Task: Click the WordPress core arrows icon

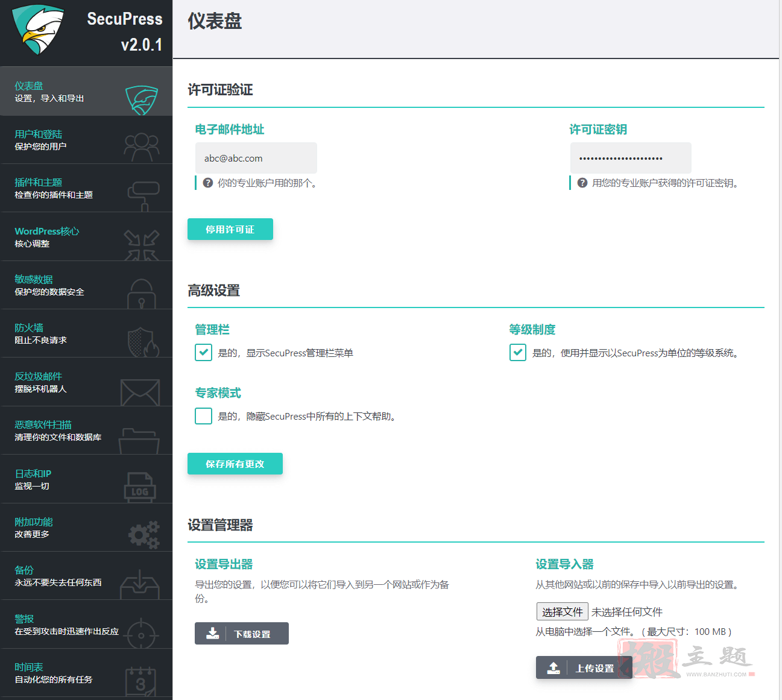Action: [142, 245]
